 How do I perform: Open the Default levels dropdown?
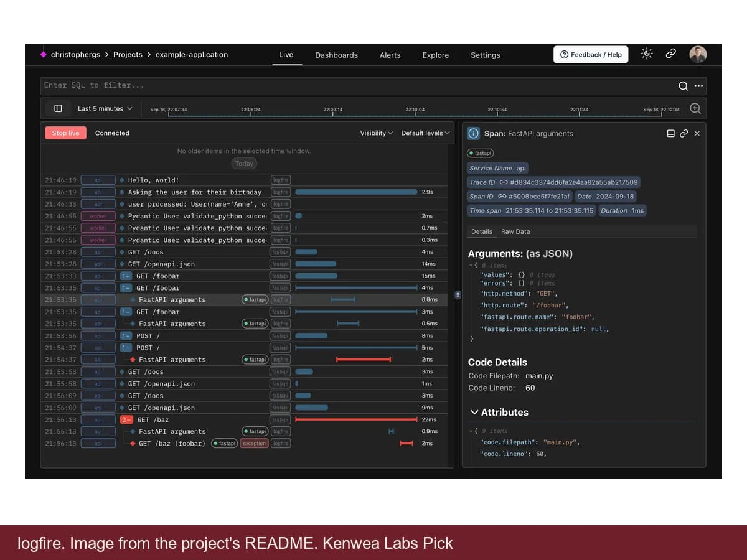(425, 133)
